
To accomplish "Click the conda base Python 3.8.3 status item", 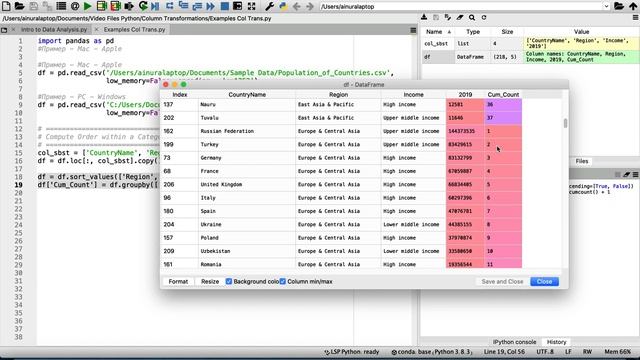I will [431, 352].
